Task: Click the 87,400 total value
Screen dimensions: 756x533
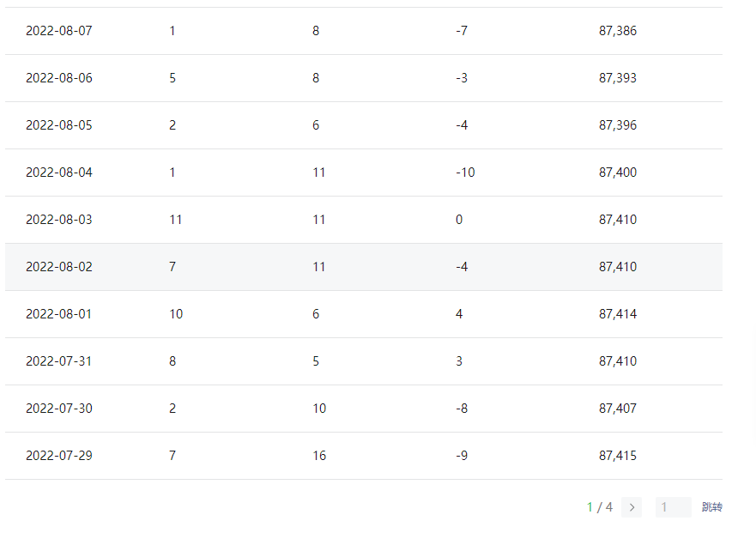Action: click(x=618, y=173)
